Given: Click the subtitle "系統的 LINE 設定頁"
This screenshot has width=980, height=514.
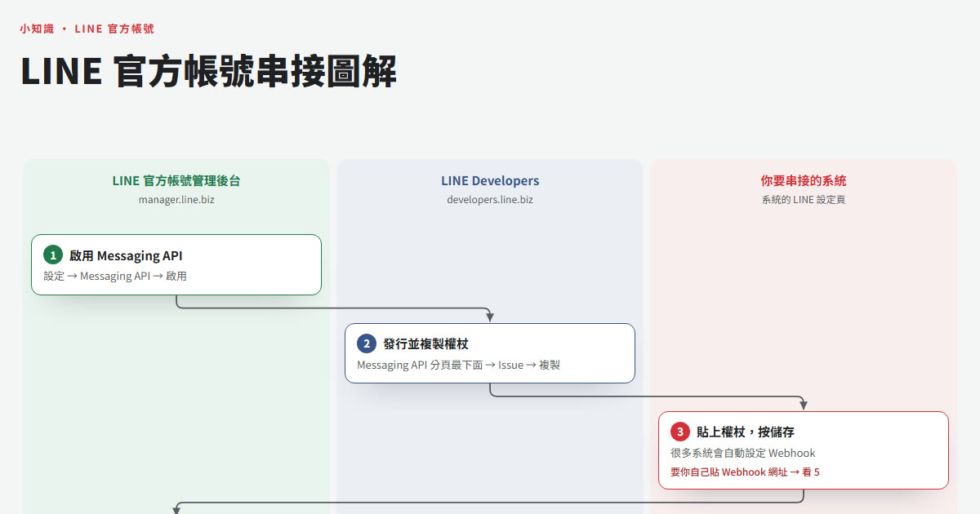Looking at the screenshot, I should pyautogui.click(x=804, y=199).
